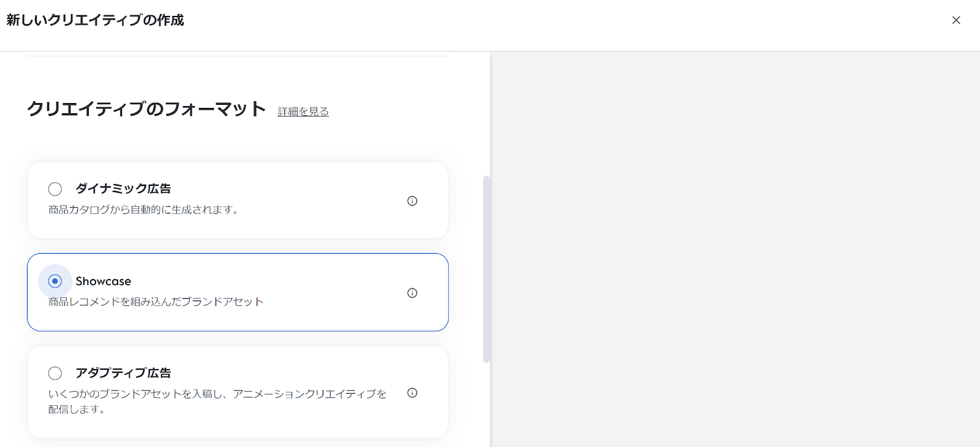Click the アダプティブ広告 option title text
Viewport: 980px width, 447px height.
click(x=123, y=373)
